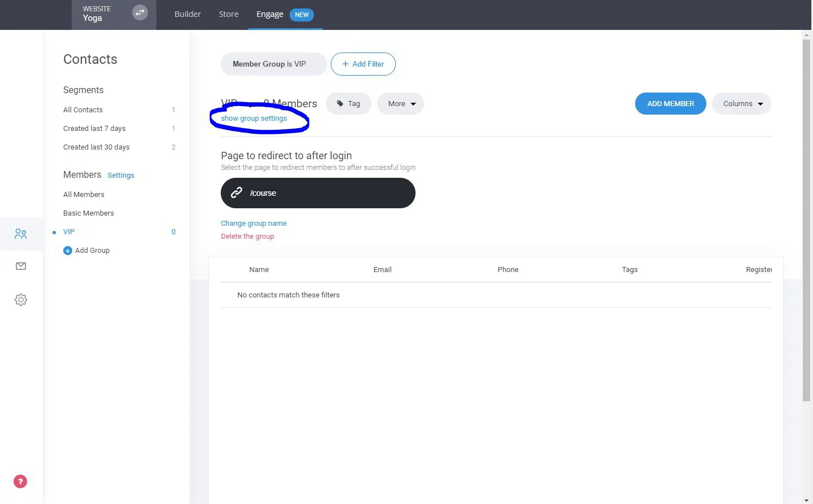Open the pink help question mark
This screenshot has height=504, width=813.
coord(20,481)
